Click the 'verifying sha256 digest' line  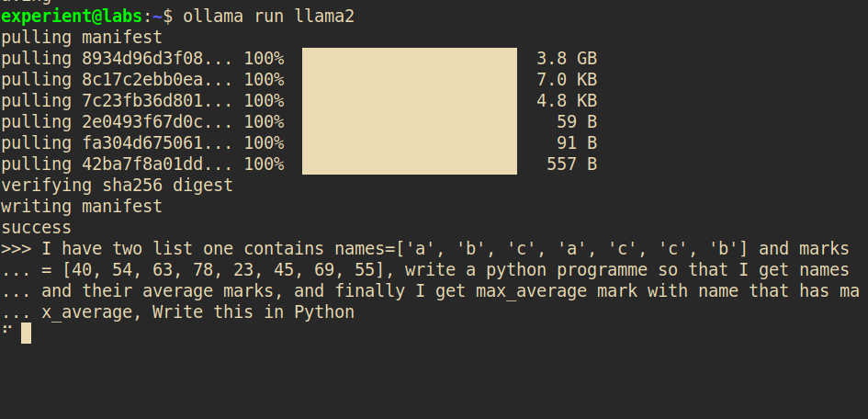coord(118,186)
